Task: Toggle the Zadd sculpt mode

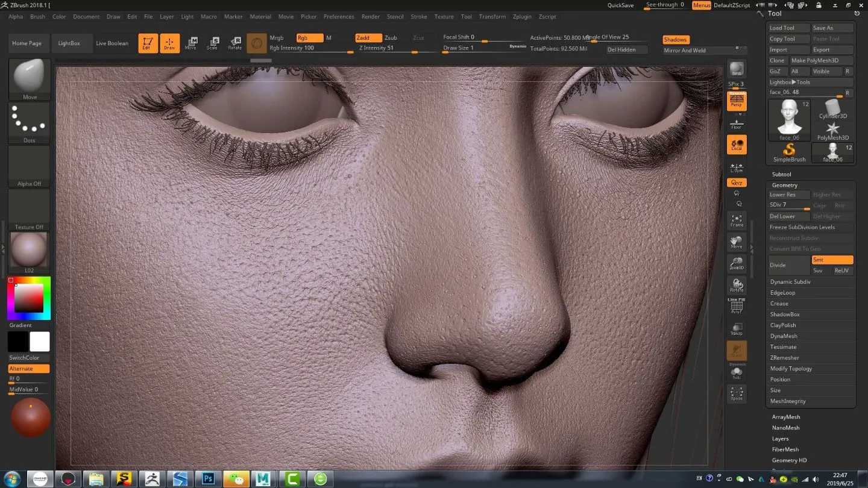Action: [368, 38]
